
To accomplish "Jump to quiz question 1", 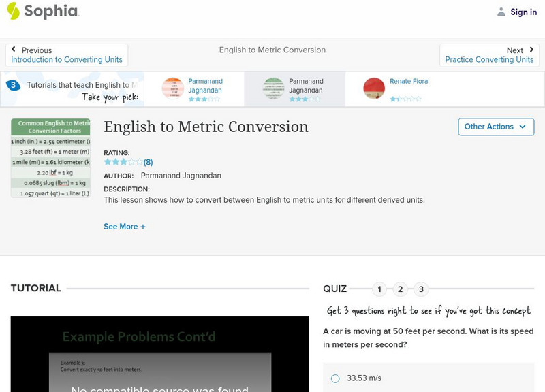I will coord(379,289).
